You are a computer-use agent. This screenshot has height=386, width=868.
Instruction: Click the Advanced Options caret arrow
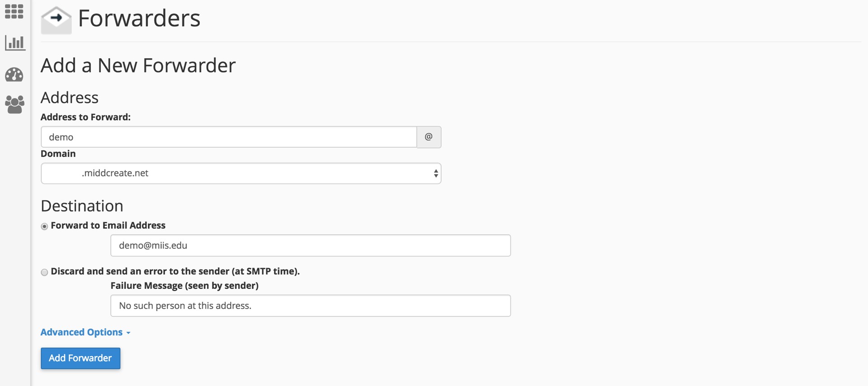pos(129,333)
